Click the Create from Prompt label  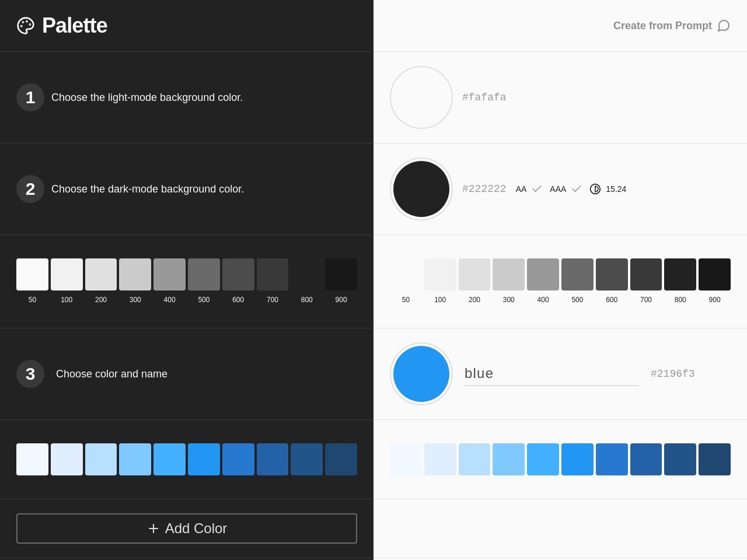[x=662, y=26]
